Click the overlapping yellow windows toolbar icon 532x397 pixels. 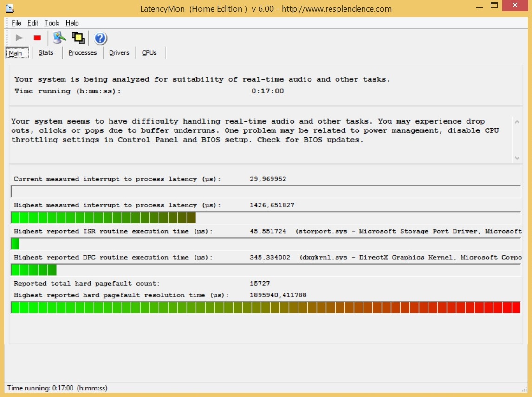[x=78, y=38]
